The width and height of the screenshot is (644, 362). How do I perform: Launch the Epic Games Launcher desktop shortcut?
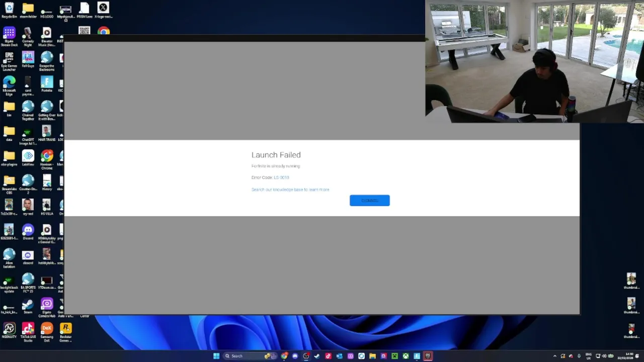point(9,62)
